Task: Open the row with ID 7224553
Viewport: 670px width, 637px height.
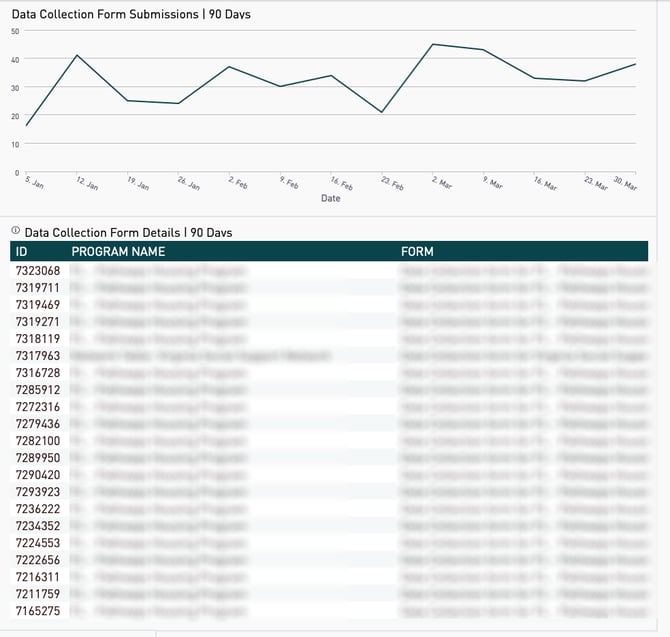Action: click(x=38, y=543)
